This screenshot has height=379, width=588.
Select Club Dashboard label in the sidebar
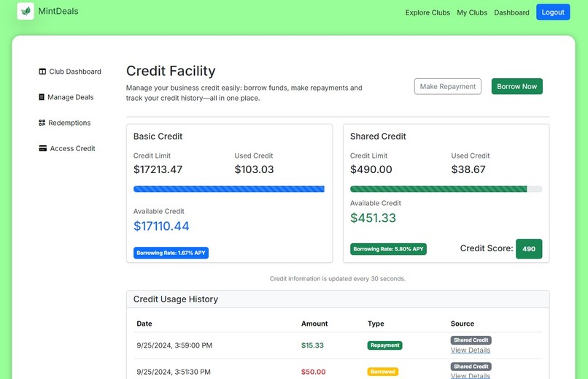pos(75,72)
